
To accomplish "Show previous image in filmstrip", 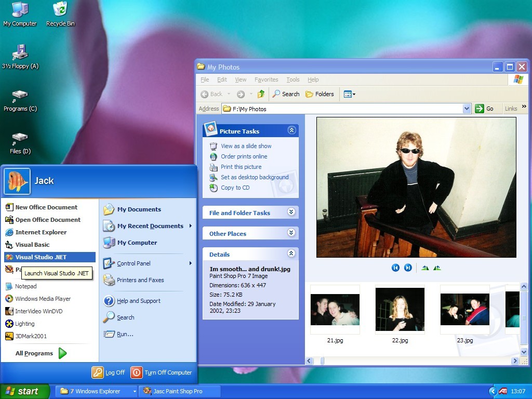I will click(x=395, y=268).
